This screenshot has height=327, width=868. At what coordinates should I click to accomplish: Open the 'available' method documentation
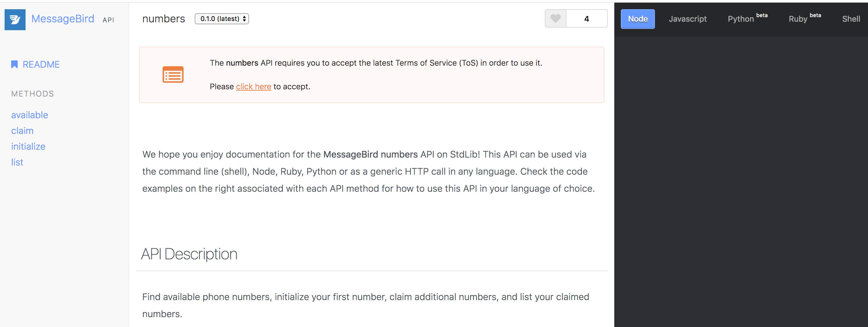(30, 115)
